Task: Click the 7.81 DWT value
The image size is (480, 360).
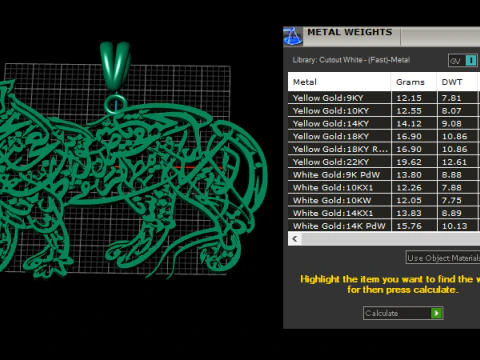Action: [x=452, y=98]
